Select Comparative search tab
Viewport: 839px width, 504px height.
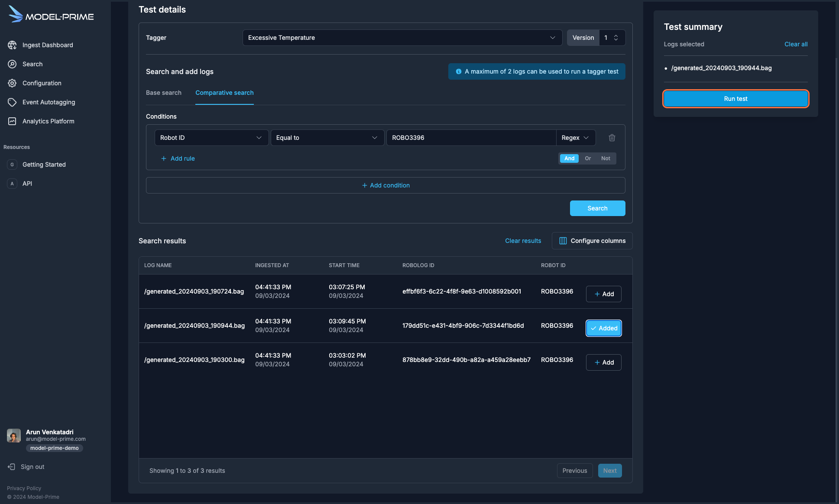pos(224,93)
